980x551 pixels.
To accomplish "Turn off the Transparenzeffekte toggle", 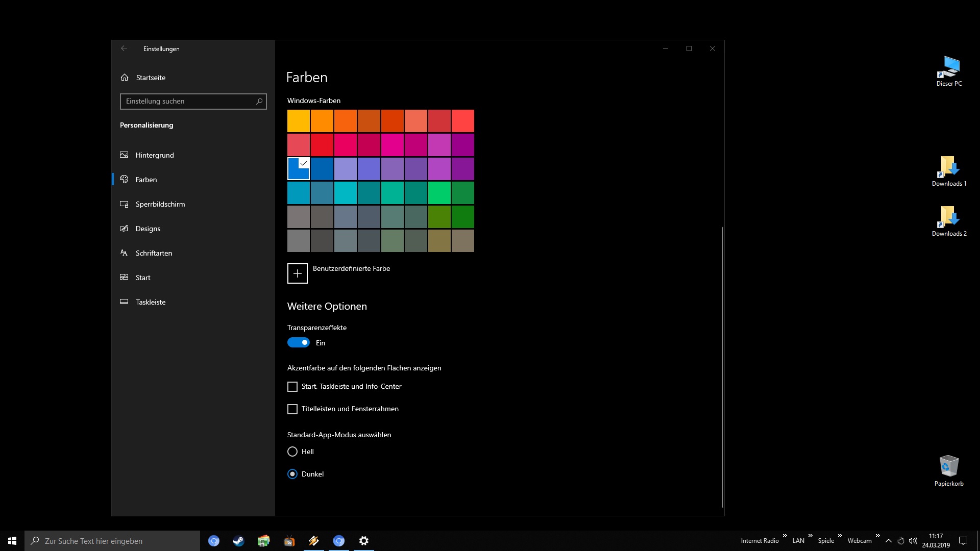I will point(299,343).
